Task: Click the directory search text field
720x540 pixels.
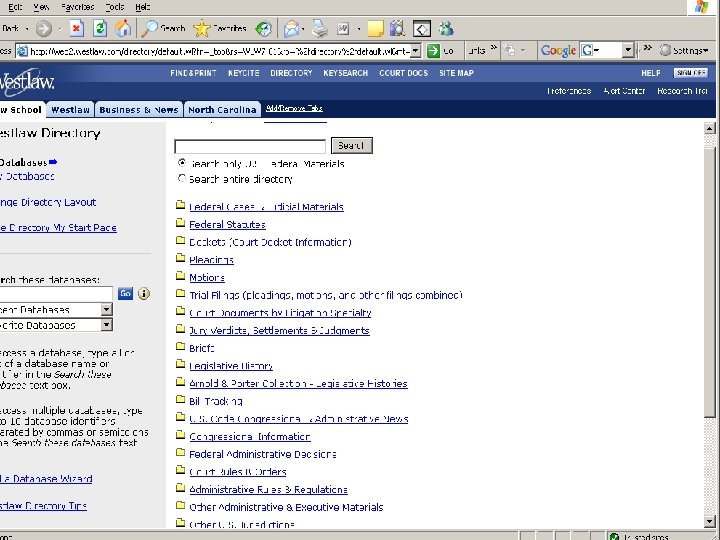Action: point(250,146)
